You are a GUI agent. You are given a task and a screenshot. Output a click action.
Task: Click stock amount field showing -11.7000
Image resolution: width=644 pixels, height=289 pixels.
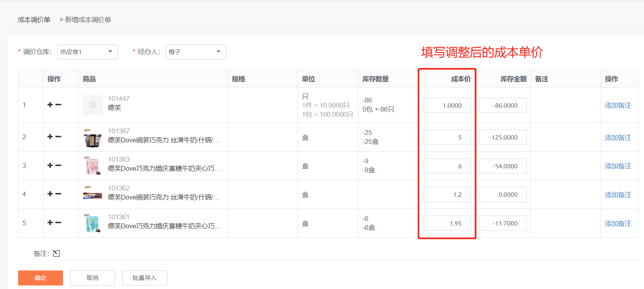point(503,223)
